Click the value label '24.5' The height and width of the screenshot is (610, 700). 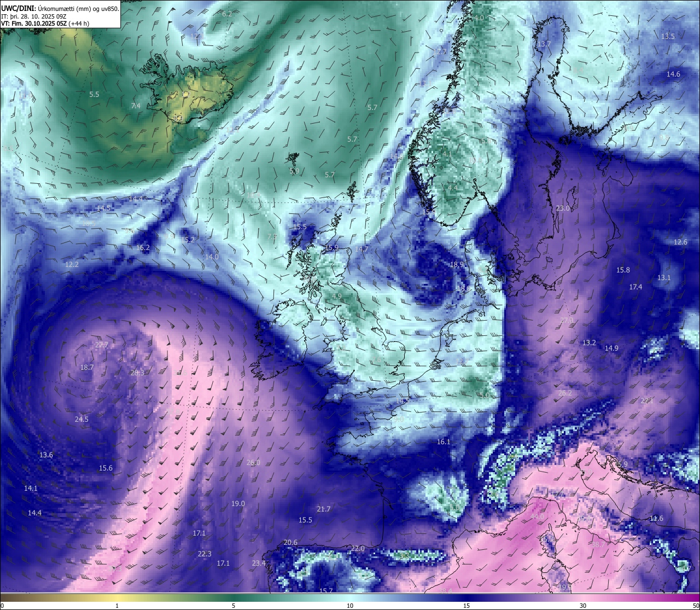[x=81, y=419]
